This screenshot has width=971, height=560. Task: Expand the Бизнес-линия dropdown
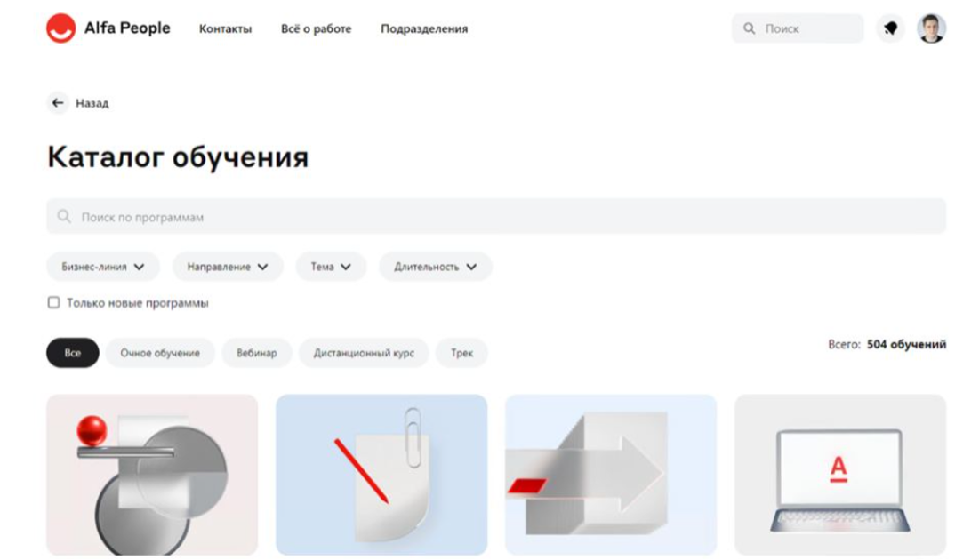pyautogui.click(x=103, y=267)
